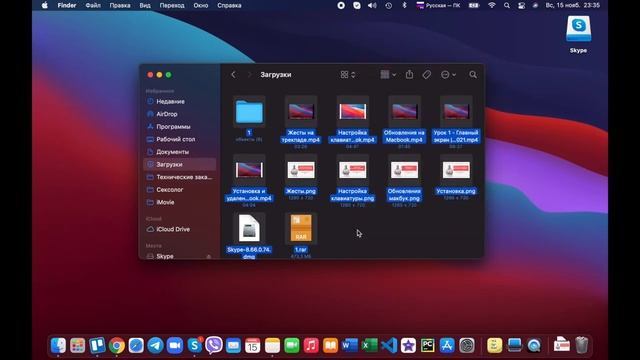640x360 pixels.
Task: Select the Жесты.png image
Action: click(x=301, y=170)
